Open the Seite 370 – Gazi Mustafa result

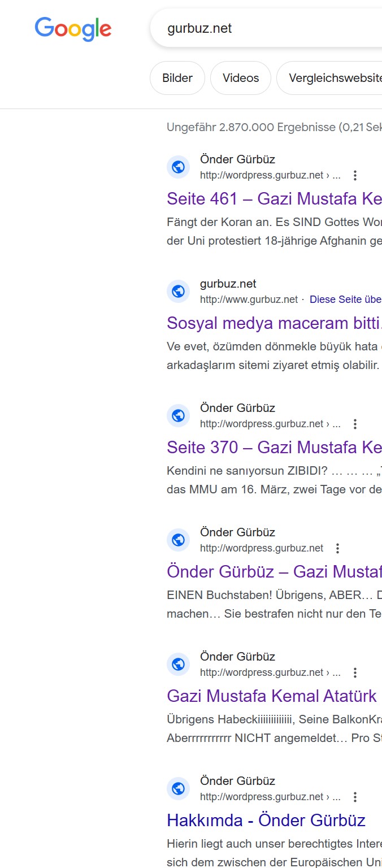pos(274,448)
